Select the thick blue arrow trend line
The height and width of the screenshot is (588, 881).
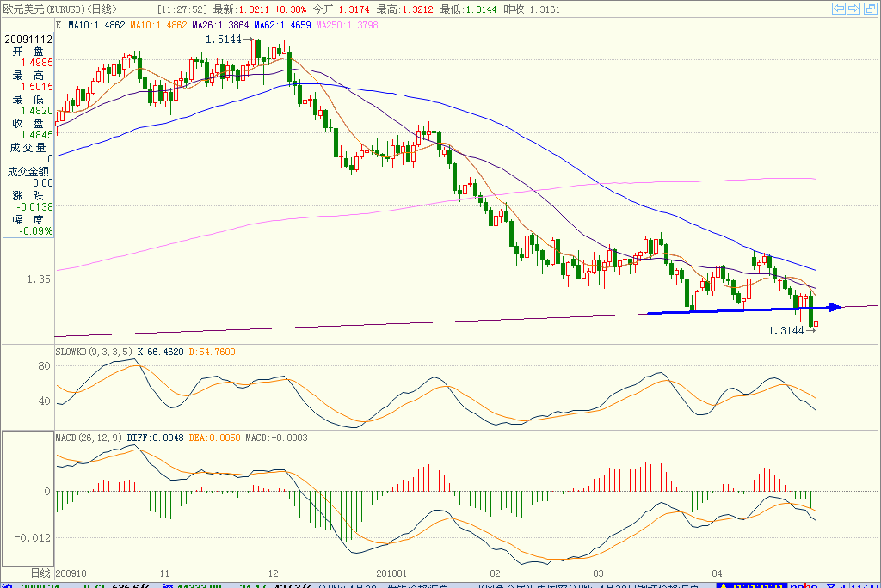click(x=744, y=309)
